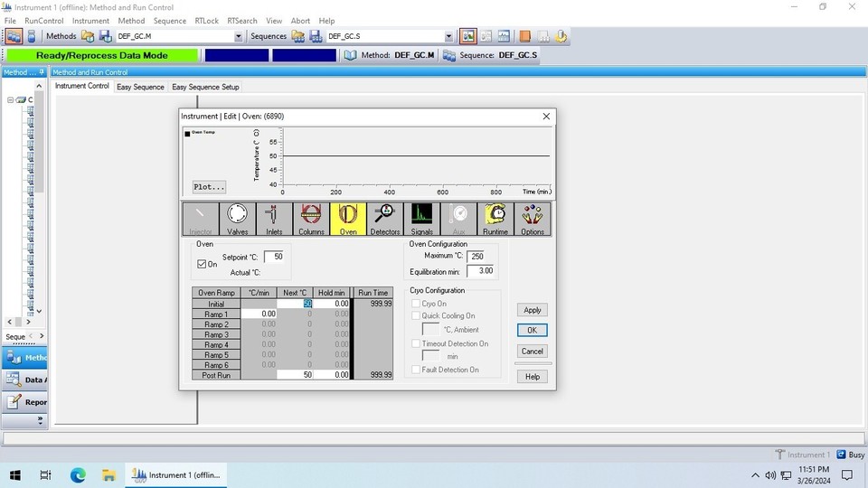This screenshot has width=868, height=488.
Task: Collapse the tree root node
Action: [11, 100]
